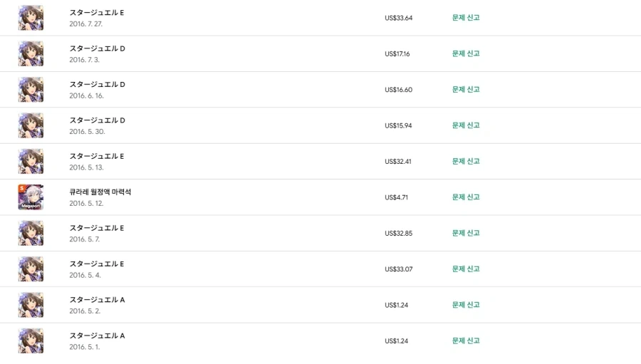Select the app icon on the 2016. 5. 1. row
Screen dimensions: 641x364
31,340
